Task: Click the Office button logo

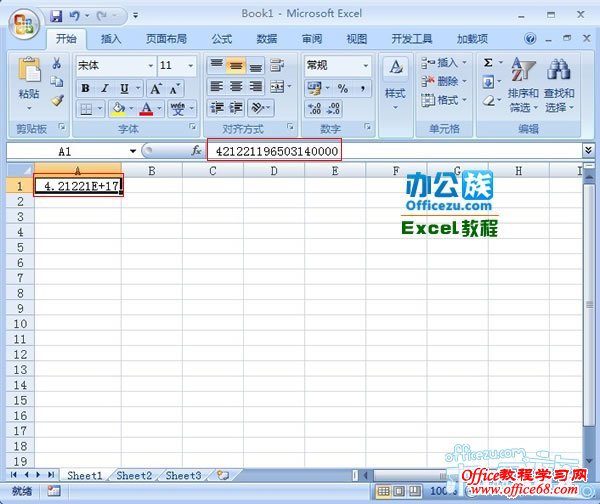Action: pyautogui.click(x=22, y=19)
